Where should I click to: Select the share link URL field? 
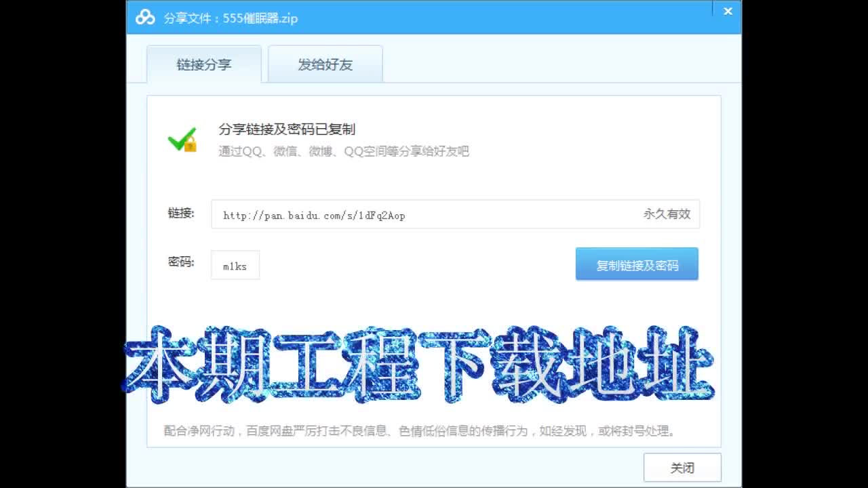click(x=455, y=214)
